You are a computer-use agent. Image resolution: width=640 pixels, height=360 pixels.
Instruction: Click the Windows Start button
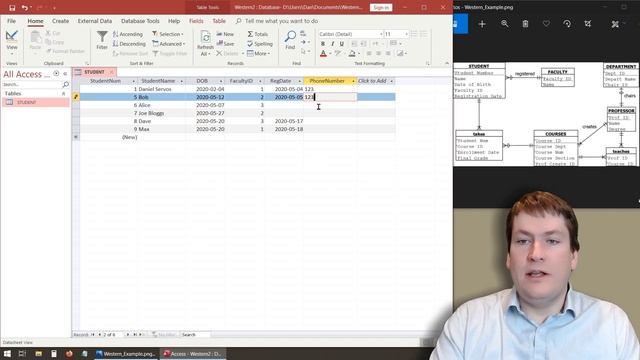(x=7, y=353)
